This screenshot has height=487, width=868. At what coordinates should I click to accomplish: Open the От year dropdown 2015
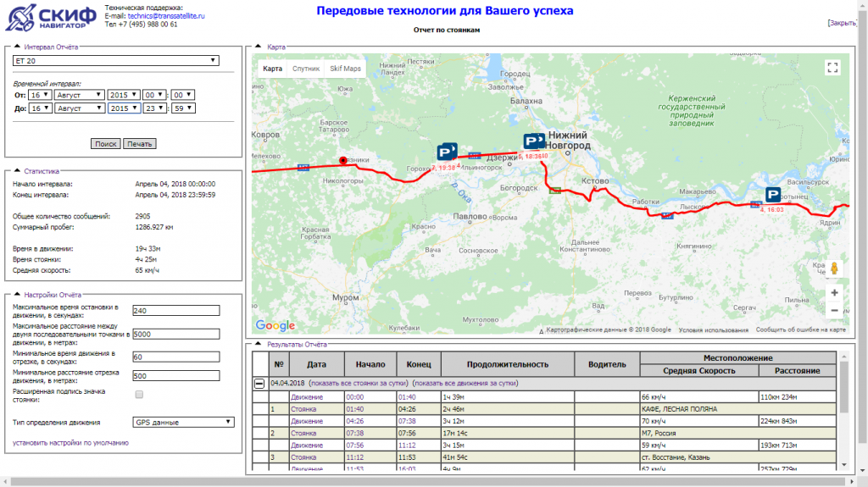coord(124,95)
